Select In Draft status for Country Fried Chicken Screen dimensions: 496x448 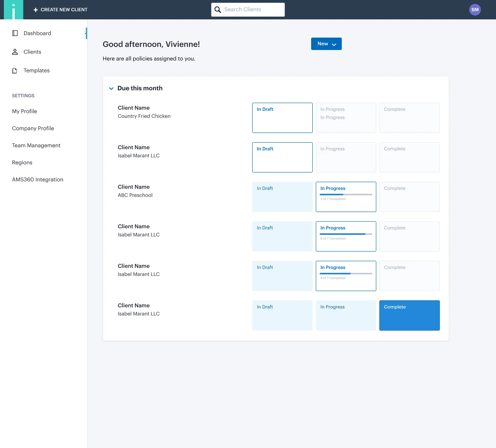point(282,118)
